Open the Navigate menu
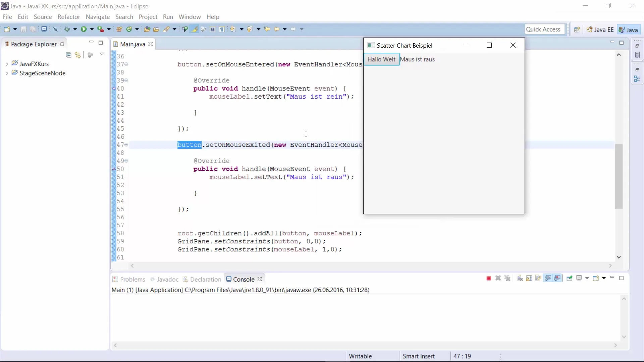Screen dimensions: 644x362 [x=98, y=17]
